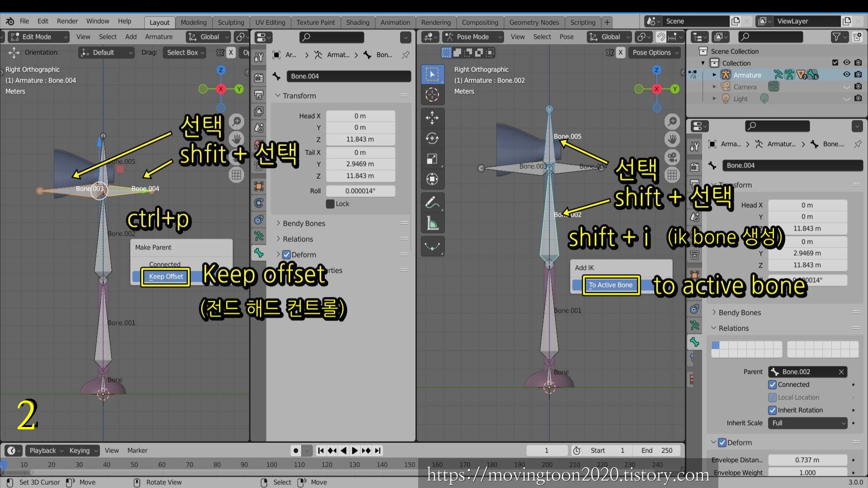The width and height of the screenshot is (868, 488).
Task: Uncheck the Connected checkbox in Relations
Action: (773, 385)
